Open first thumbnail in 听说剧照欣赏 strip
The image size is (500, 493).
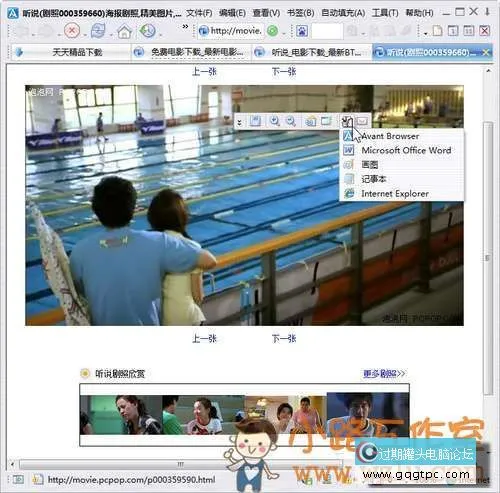tap(121, 414)
